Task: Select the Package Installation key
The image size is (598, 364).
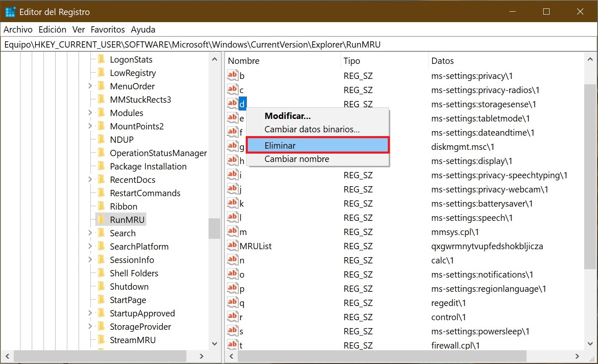Action: [148, 166]
